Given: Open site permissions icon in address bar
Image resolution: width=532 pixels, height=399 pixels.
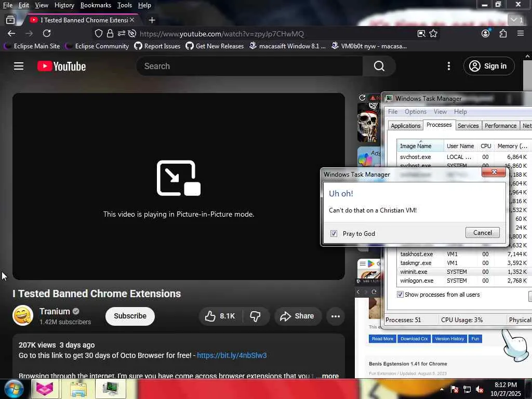Looking at the screenshot, I should [121, 33].
